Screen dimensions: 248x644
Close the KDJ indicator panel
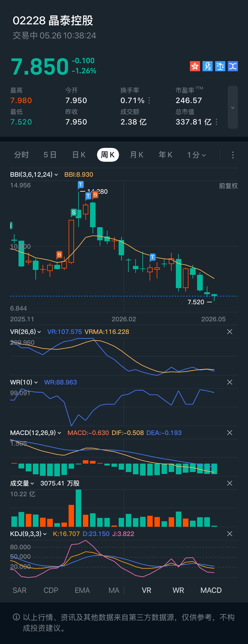[229, 534]
